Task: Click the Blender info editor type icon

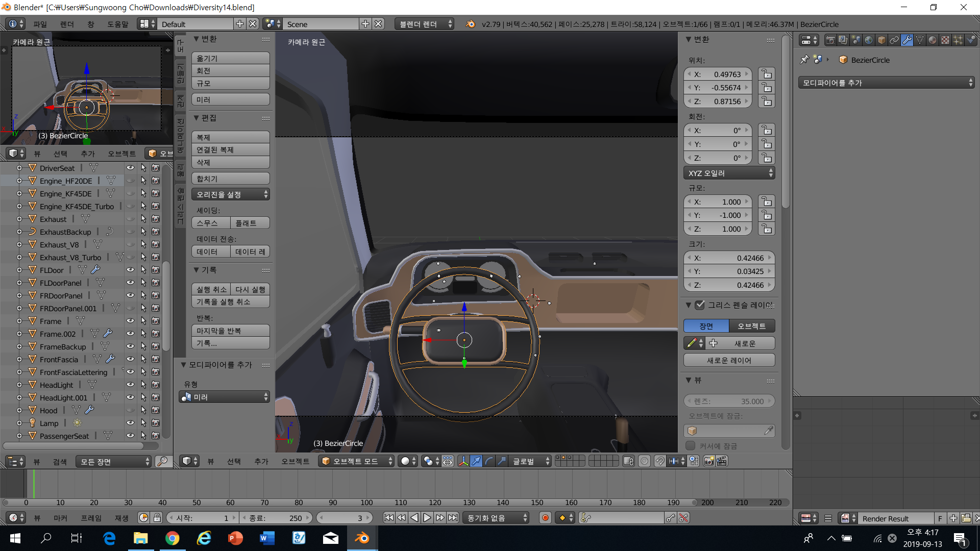Action: [15, 24]
